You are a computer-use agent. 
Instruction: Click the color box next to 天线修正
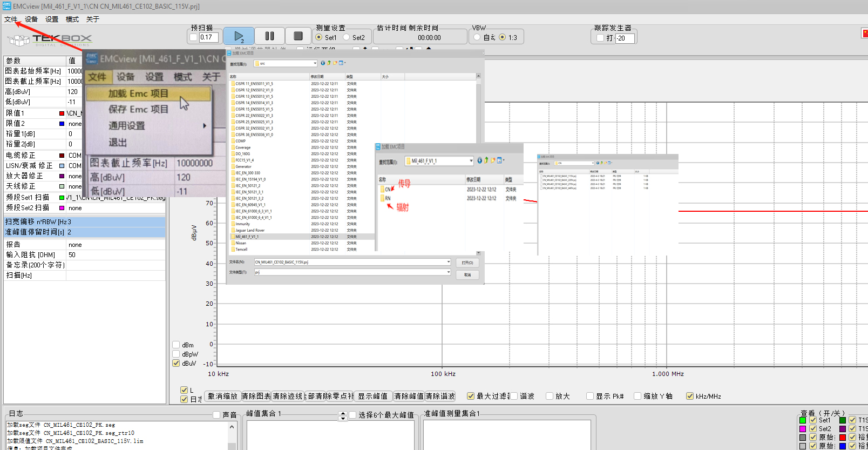[x=62, y=186]
